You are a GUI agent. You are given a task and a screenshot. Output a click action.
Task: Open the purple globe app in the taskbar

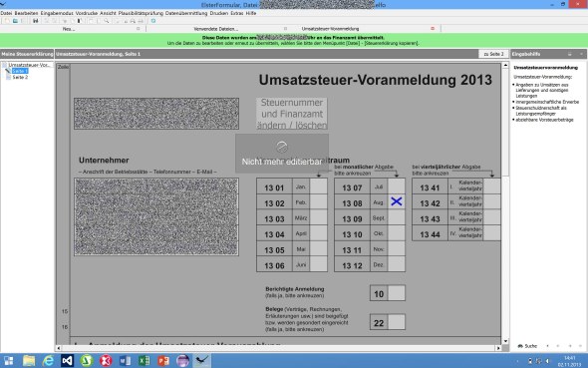tap(182, 361)
